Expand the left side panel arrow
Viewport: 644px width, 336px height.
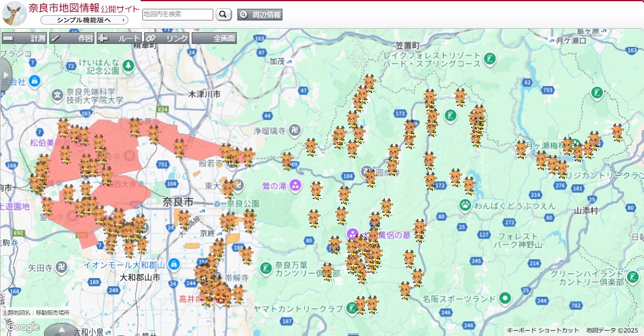pos(5,75)
